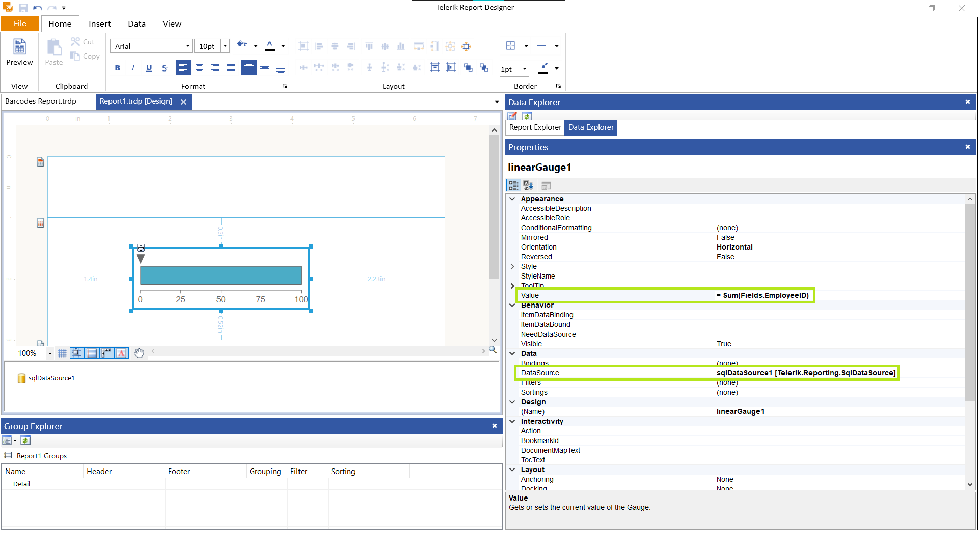Click the Preview report button

(19, 52)
